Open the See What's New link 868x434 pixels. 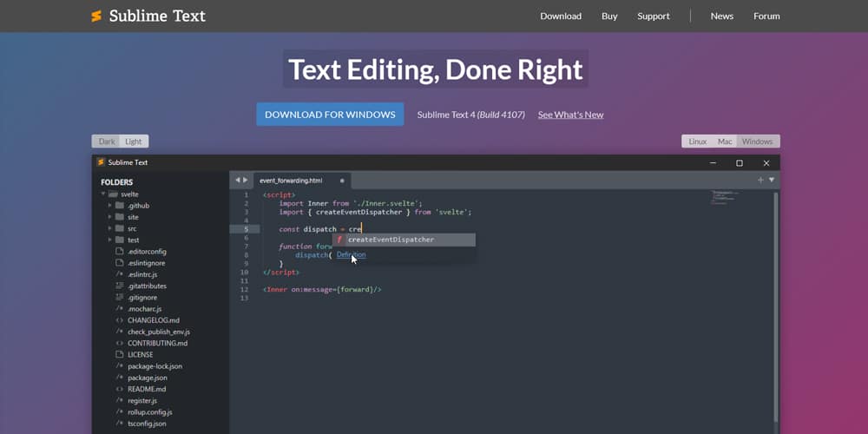coord(571,115)
